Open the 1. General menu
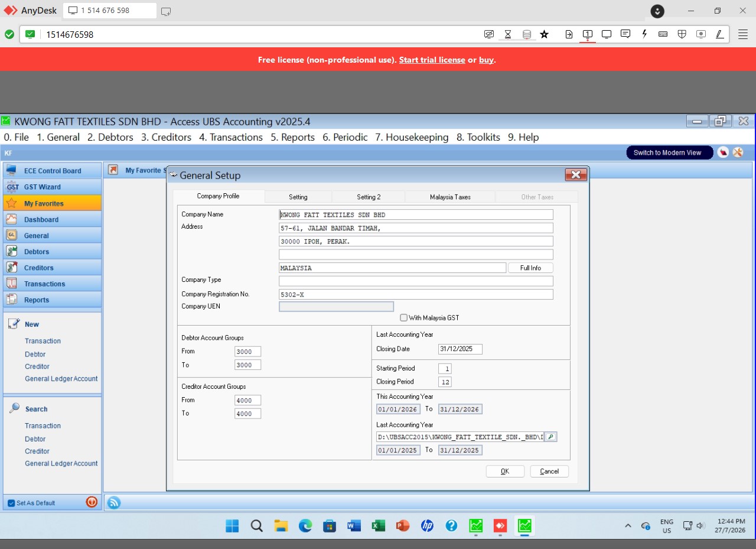This screenshot has height=549, width=756. pos(58,137)
